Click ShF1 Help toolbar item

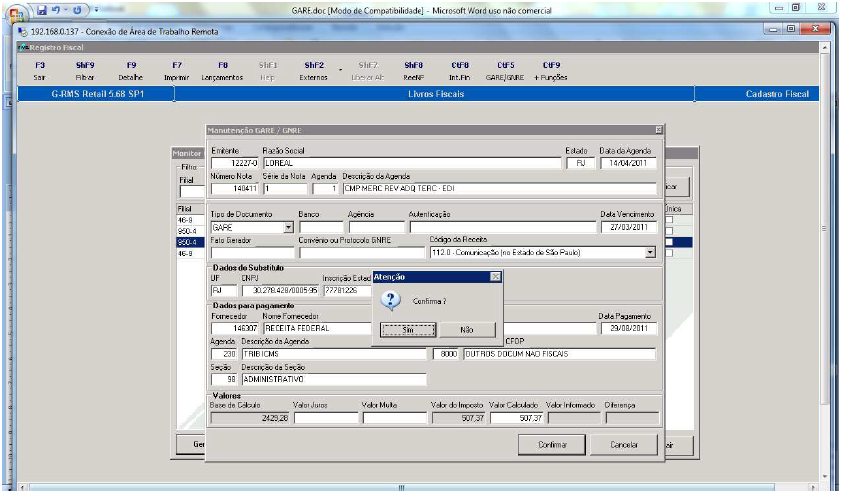pos(268,71)
